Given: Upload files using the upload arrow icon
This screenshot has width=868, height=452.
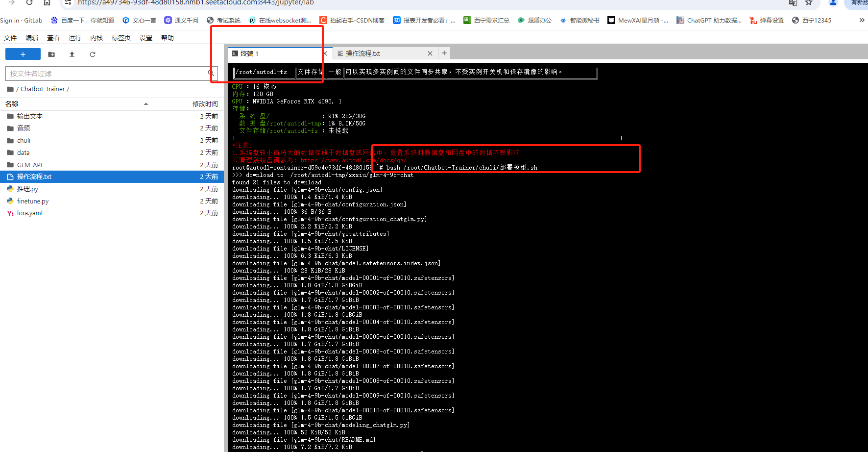Looking at the screenshot, I should click(x=72, y=54).
